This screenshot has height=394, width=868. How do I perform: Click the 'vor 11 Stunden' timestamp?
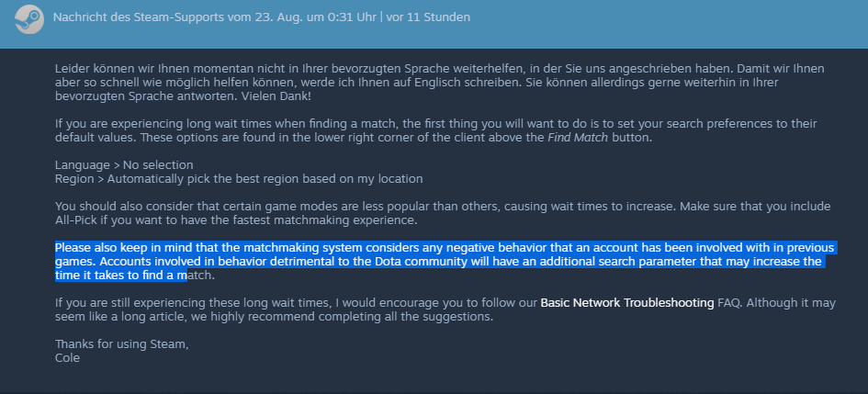click(428, 17)
